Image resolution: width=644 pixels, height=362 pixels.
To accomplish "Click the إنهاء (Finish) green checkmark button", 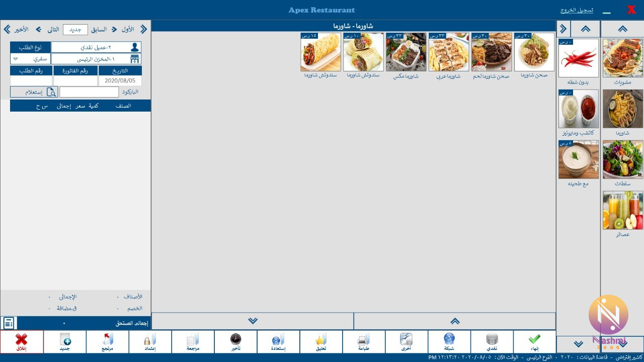I will click(534, 342).
